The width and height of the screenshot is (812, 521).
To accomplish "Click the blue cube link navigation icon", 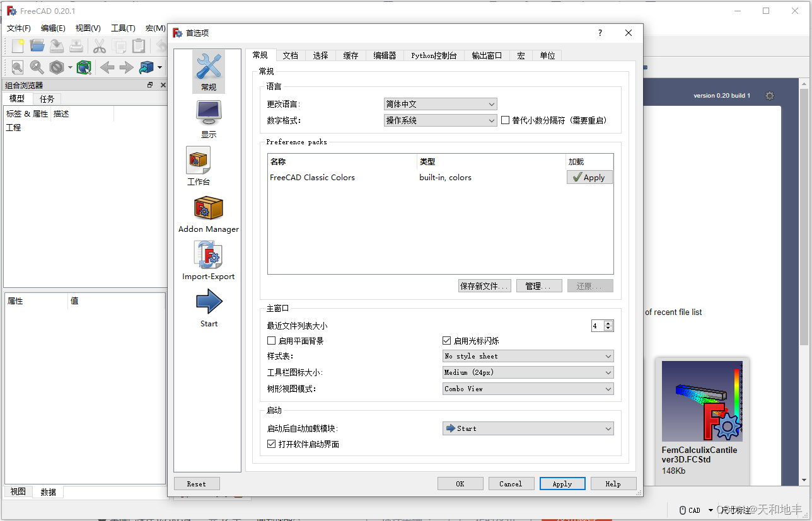I will click(x=146, y=67).
